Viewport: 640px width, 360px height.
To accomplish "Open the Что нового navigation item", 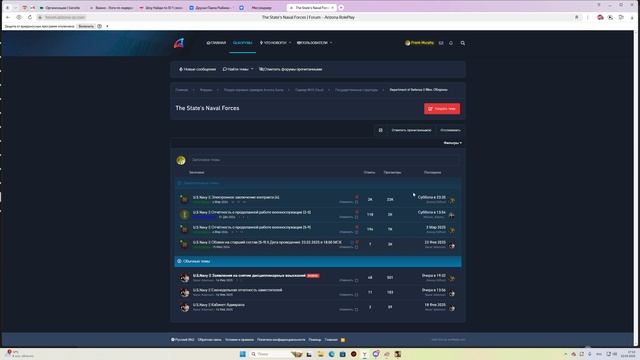I will (273, 43).
